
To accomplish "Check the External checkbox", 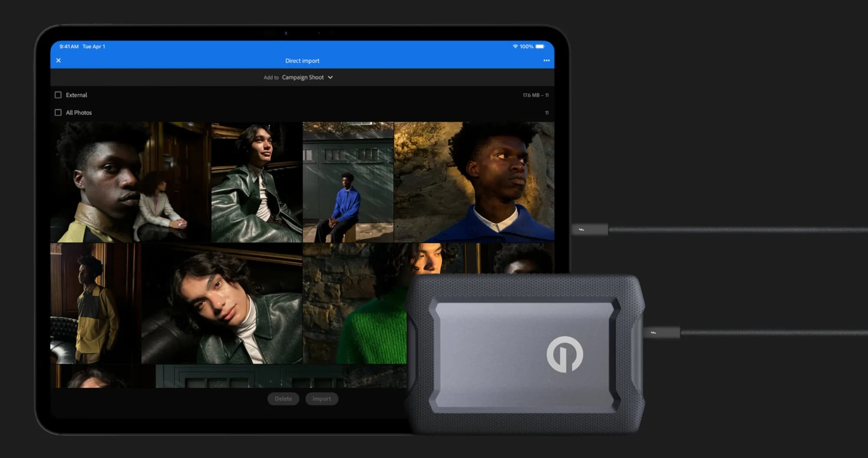I will [58, 95].
